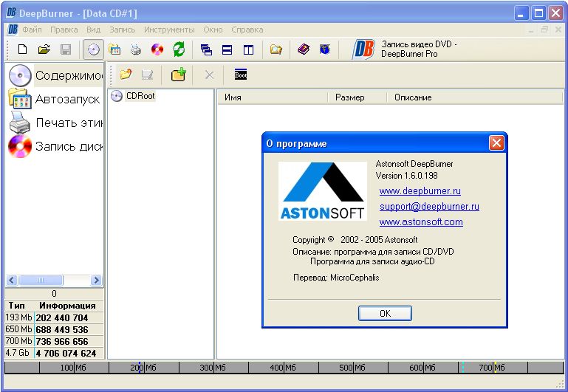Click the 700 Мб mark on the size bar

(492, 368)
